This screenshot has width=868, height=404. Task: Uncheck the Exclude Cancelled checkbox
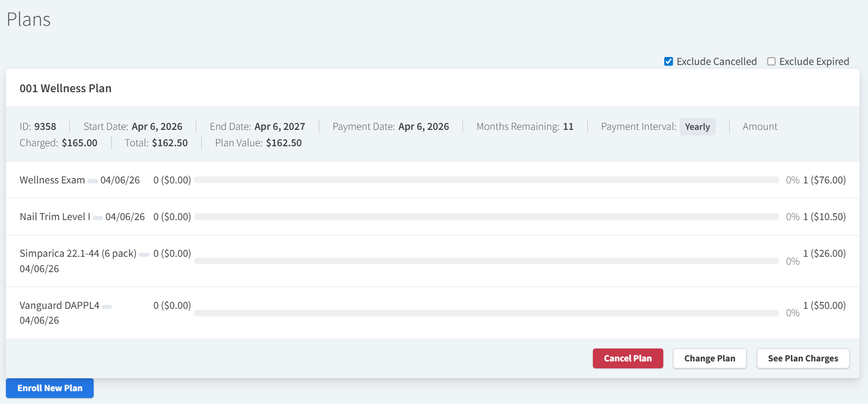point(668,61)
